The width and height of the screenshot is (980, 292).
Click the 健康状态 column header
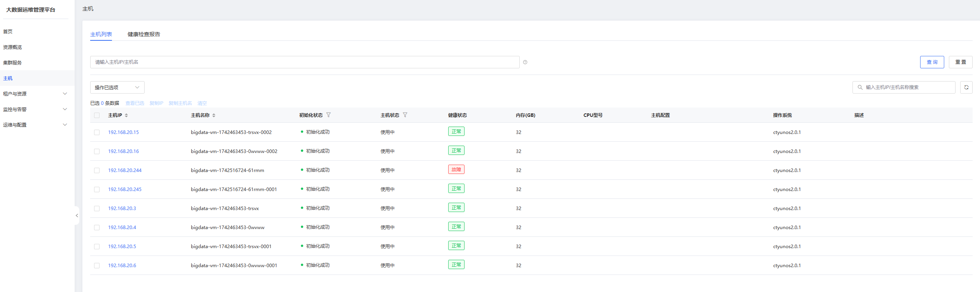[458, 115]
